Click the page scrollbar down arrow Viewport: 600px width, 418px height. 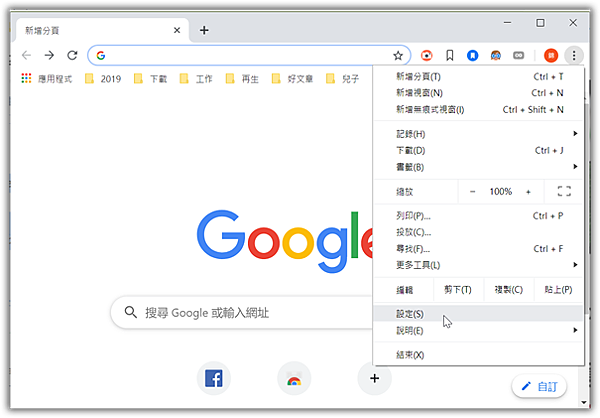[584, 402]
